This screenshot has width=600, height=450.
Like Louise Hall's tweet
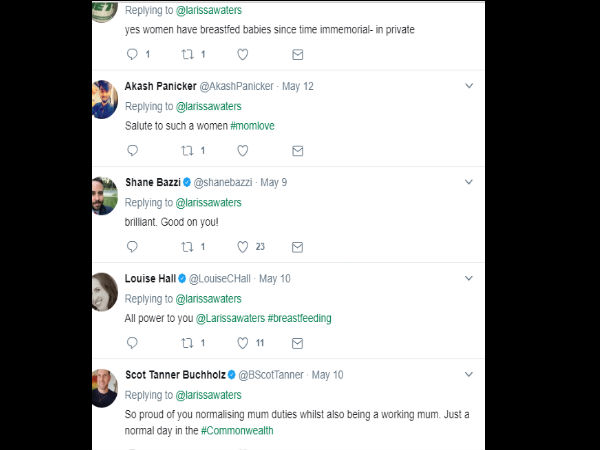[242, 342]
